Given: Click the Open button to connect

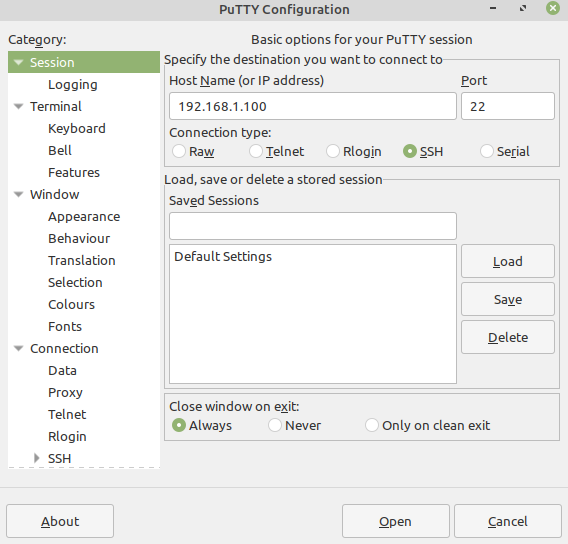Looking at the screenshot, I should 396,521.
